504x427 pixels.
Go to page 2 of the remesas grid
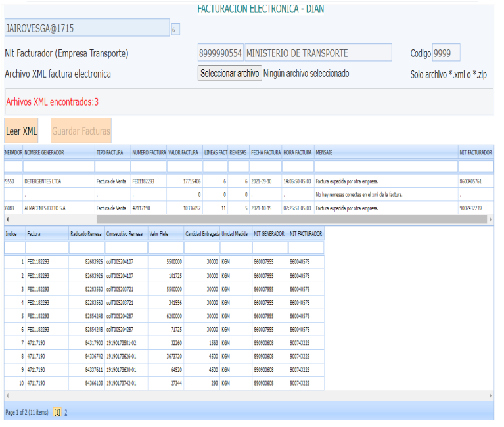click(x=66, y=413)
